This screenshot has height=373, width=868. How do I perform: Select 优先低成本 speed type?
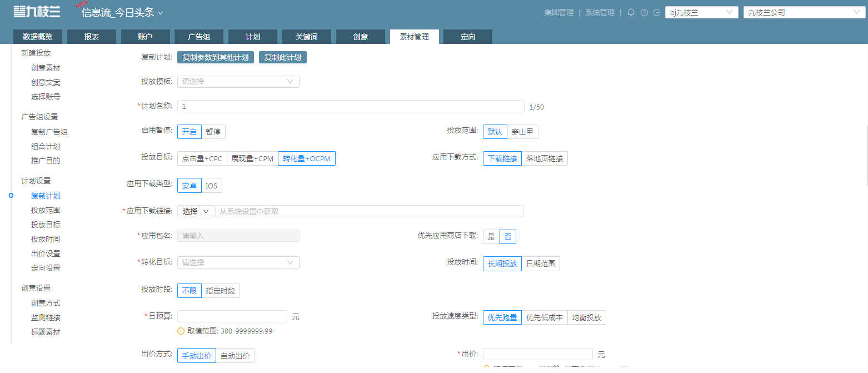pos(545,317)
